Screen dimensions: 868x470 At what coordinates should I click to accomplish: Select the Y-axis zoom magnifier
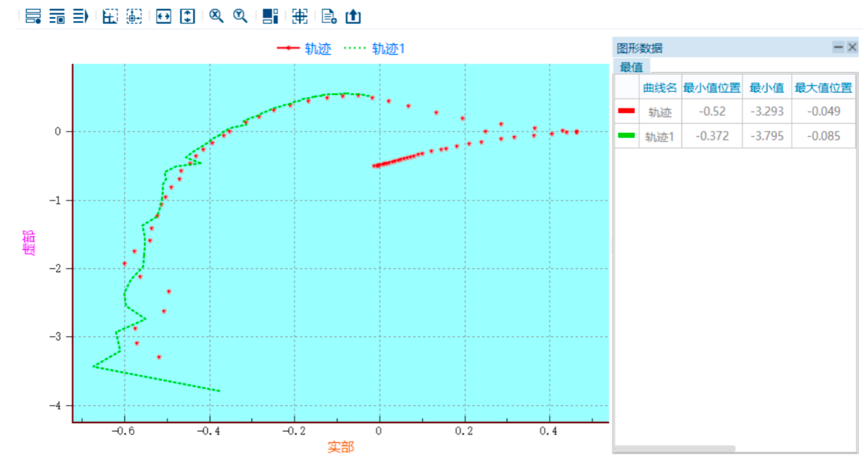[240, 16]
